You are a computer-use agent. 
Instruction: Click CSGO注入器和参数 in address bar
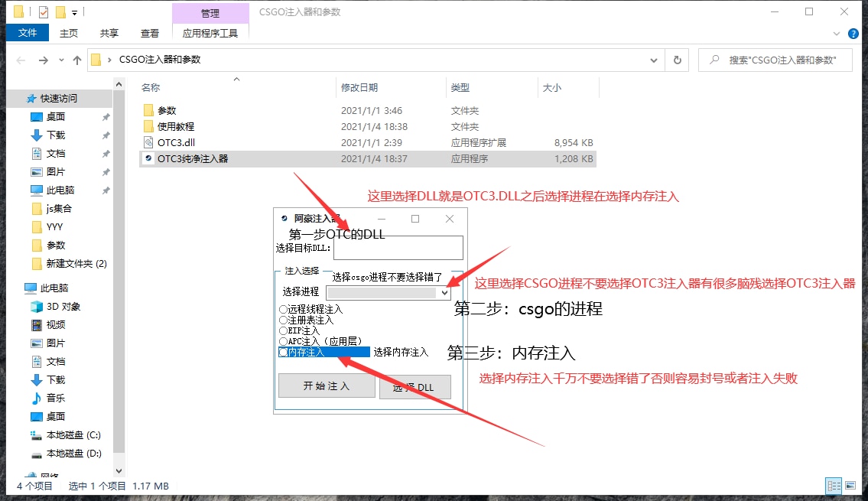point(160,59)
